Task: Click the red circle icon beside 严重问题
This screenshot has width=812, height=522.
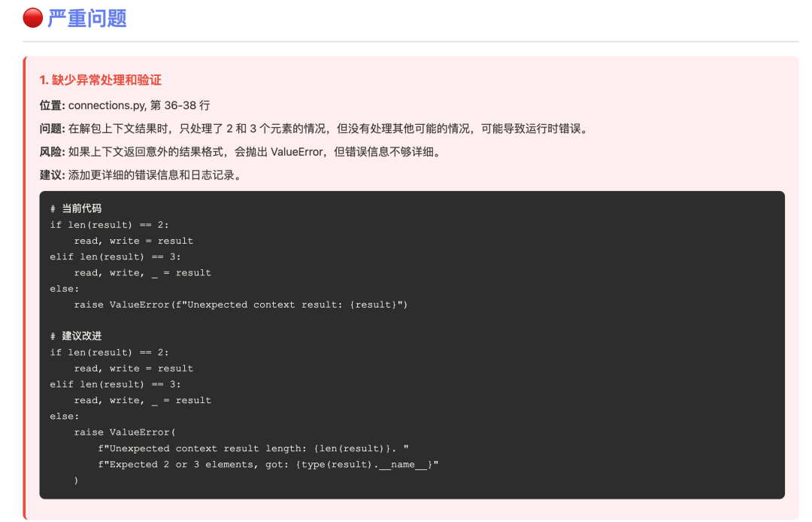Action: point(32,17)
